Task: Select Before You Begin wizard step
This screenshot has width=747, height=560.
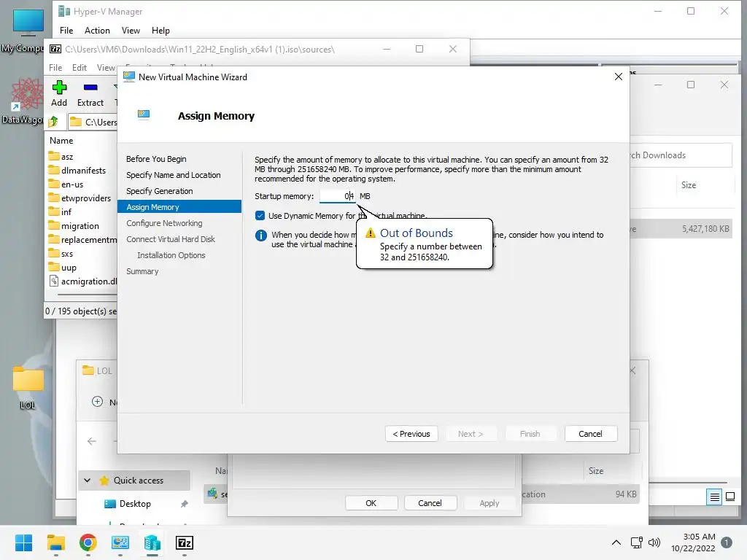Action: pyautogui.click(x=156, y=159)
